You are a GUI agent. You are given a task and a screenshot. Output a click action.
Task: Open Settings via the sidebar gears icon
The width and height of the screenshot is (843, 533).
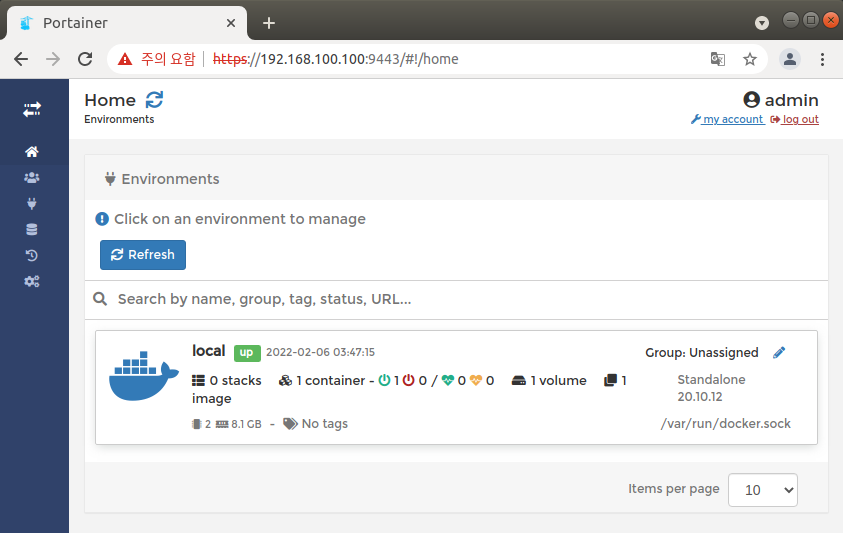pyautogui.click(x=32, y=281)
